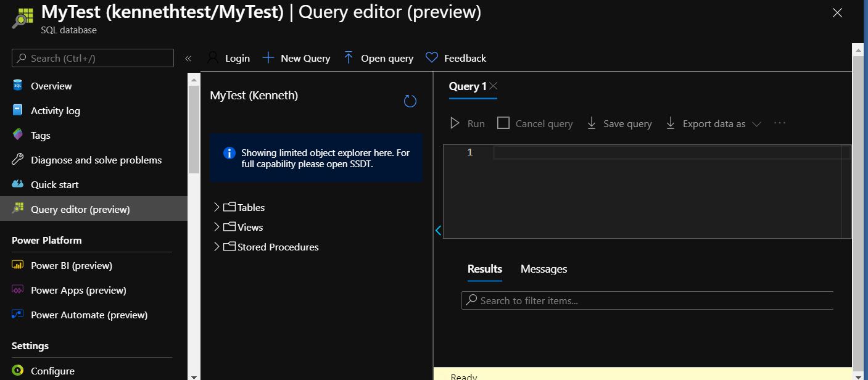
Task: Click Diagnose and solve problems wrench icon
Action: pyautogui.click(x=18, y=160)
